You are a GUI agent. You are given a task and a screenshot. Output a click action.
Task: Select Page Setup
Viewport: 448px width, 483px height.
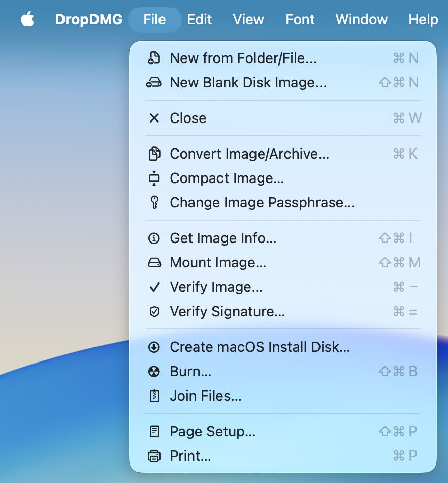(x=212, y=431)
